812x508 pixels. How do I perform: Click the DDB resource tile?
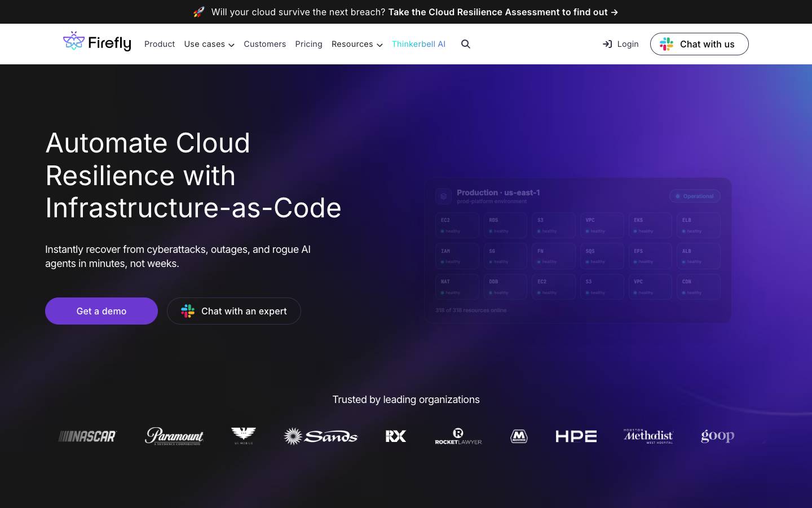[505, 287]
